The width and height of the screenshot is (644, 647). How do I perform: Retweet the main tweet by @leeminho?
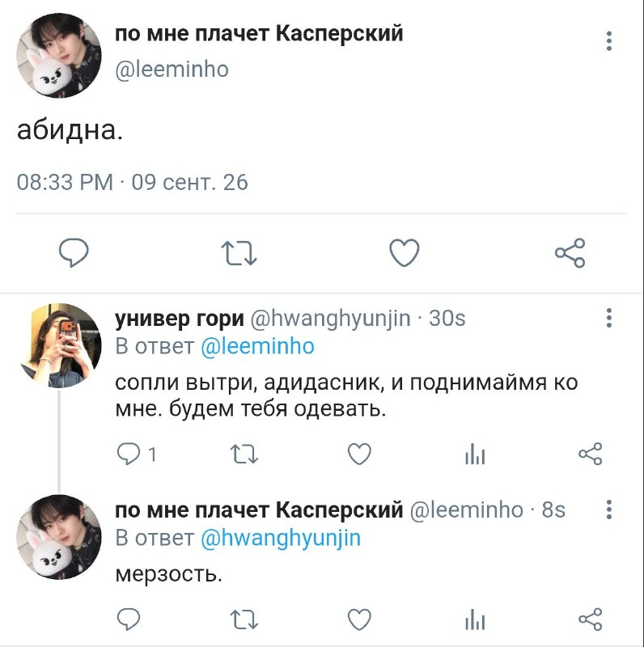point(239,253)
